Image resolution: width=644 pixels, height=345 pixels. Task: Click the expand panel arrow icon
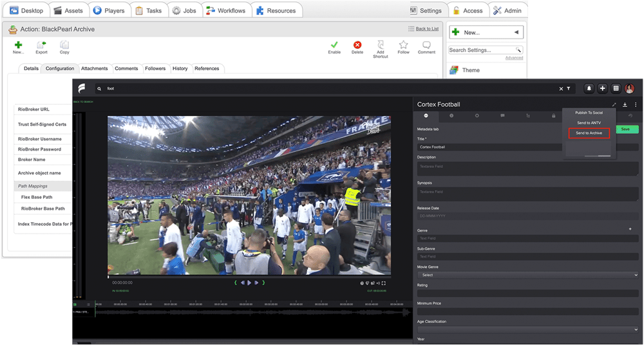[x=614, y=105]
